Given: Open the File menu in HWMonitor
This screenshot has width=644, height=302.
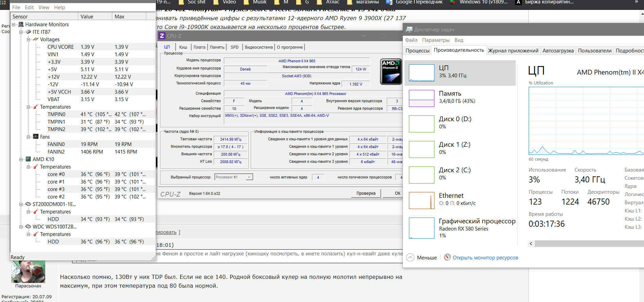Looking at the screenshot, I should coord(16,7).
